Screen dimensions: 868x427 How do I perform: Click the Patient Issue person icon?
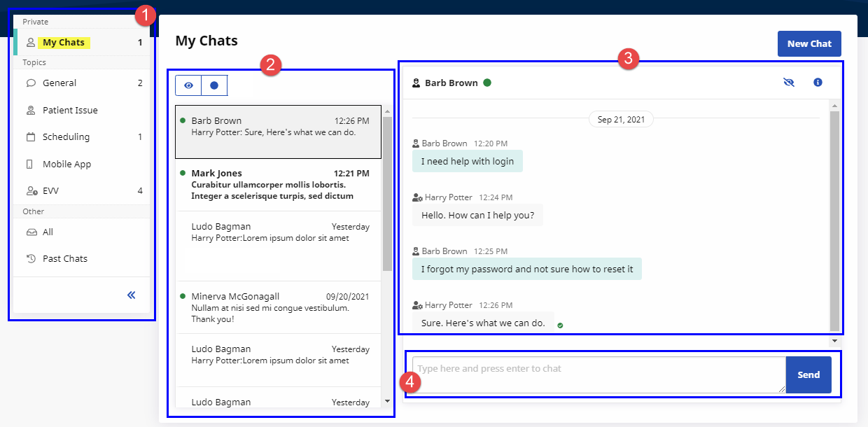click(x=31, y=110)
